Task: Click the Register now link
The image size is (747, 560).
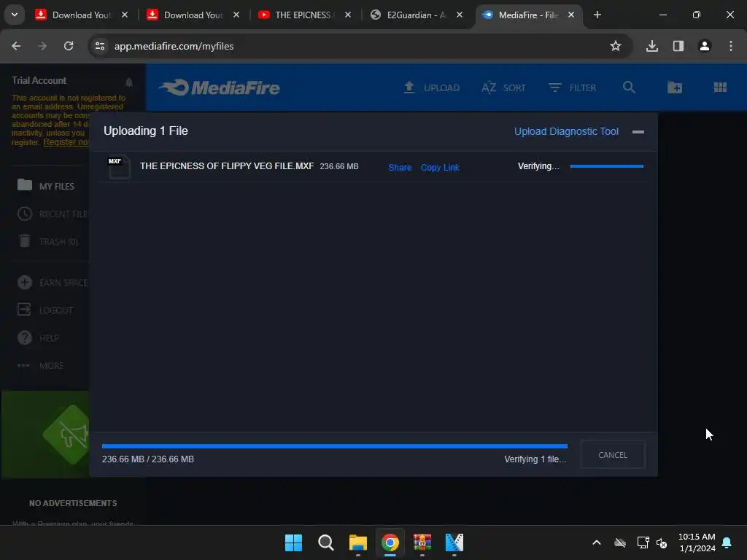Action: click(66, 142)
